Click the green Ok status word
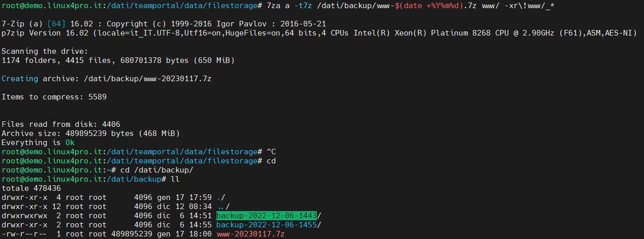The height and width of the screenshot is (239, 644). click(70, 143)
